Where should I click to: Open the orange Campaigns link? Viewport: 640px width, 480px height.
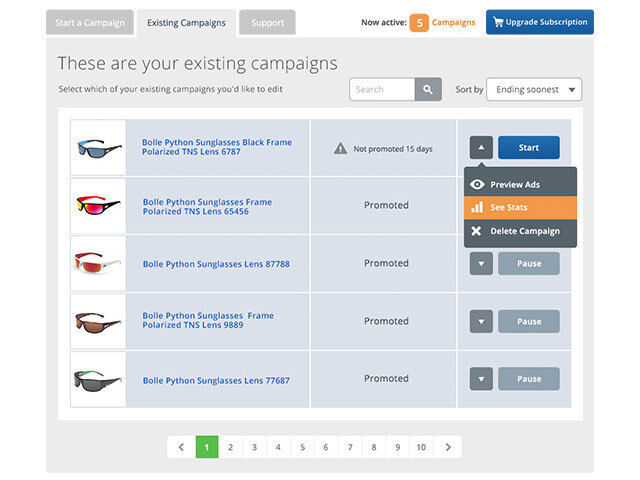point(453,22)
